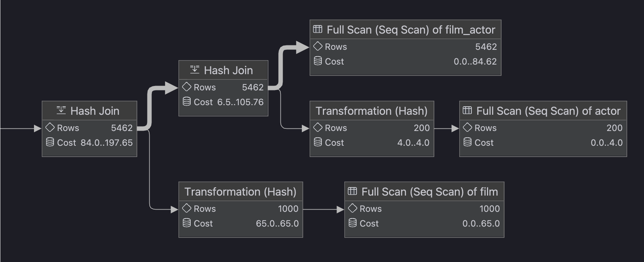Viewport: 644px width, 262px height.
Task: Click the Rows 5462 row in the middle Hash Join
Action: pyautogui.click(x=223, y=87)
